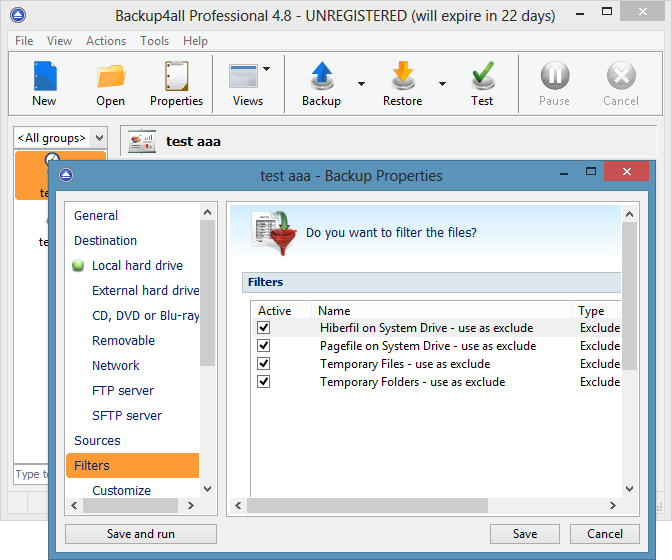Click the filter panel vertical scrollbar thumb
The width and height of the screenshot is (672, 560).
click(x=630, y=296)
